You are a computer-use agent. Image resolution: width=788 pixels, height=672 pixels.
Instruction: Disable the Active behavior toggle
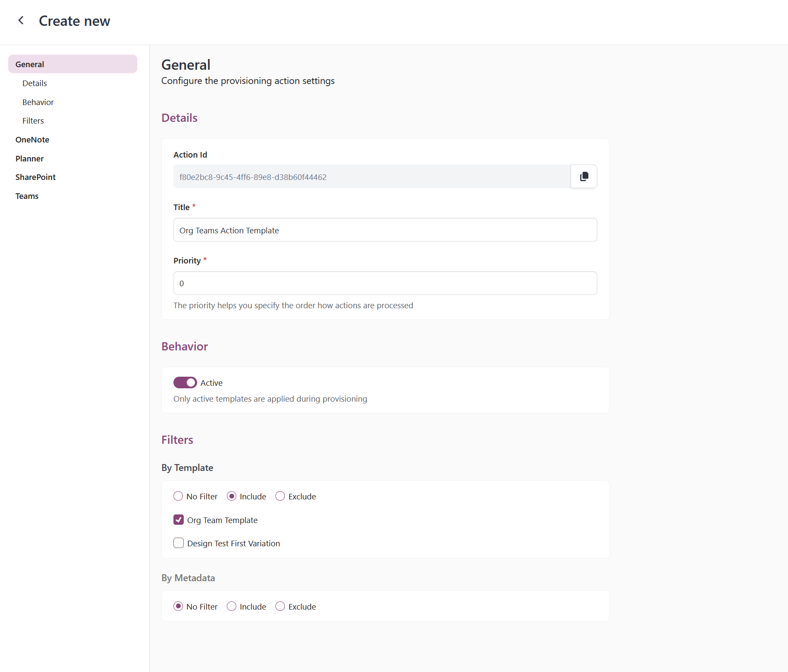coord(185,382)
